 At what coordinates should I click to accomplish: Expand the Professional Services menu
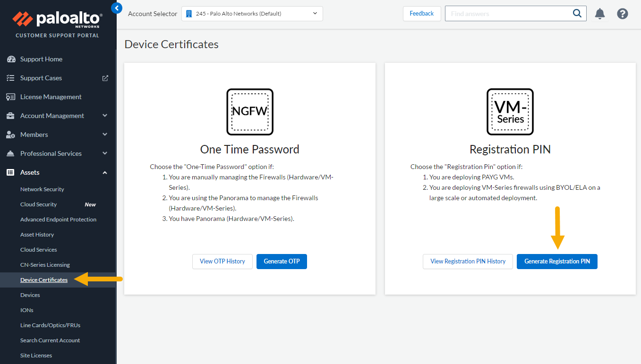coord(105,153)
